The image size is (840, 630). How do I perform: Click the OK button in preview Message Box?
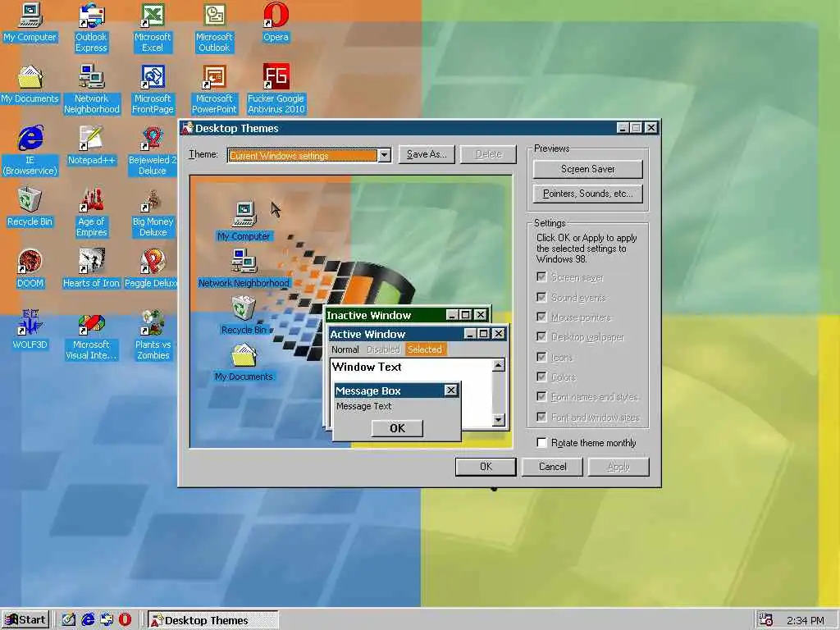coord(397,428)
